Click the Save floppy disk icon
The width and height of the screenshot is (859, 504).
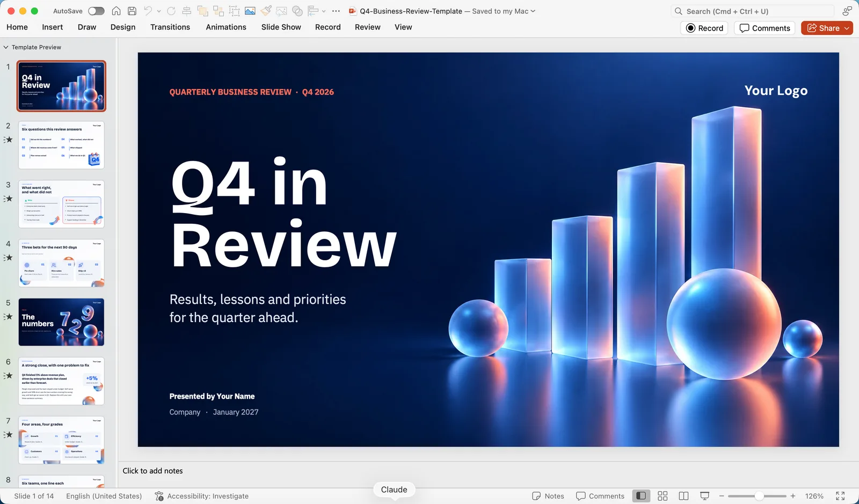tap(132, 11)
